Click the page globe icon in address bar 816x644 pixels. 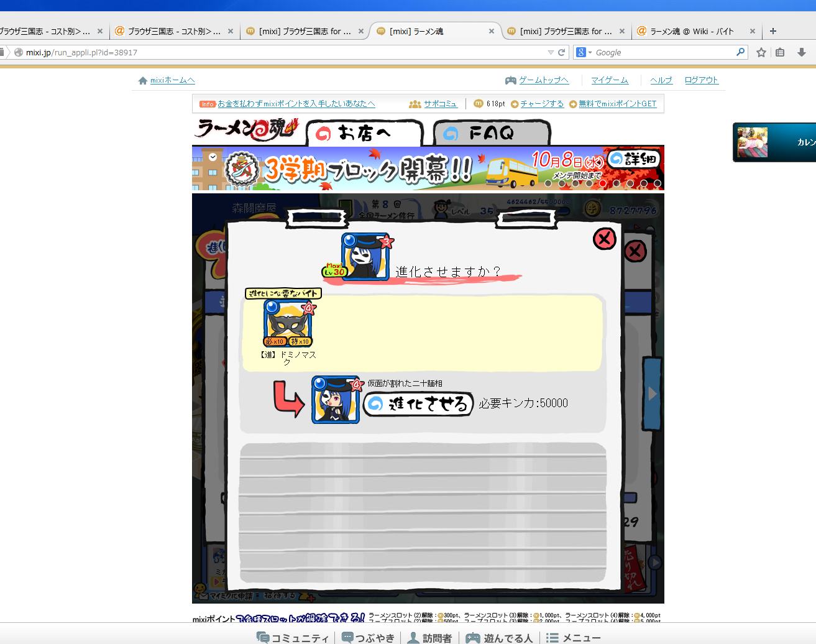coord(19,52)
